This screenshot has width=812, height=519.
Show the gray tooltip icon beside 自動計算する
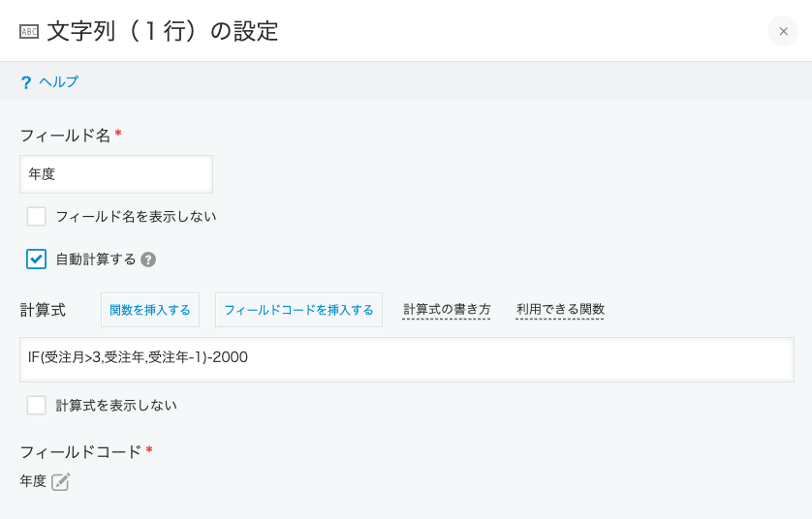(148, 259)
